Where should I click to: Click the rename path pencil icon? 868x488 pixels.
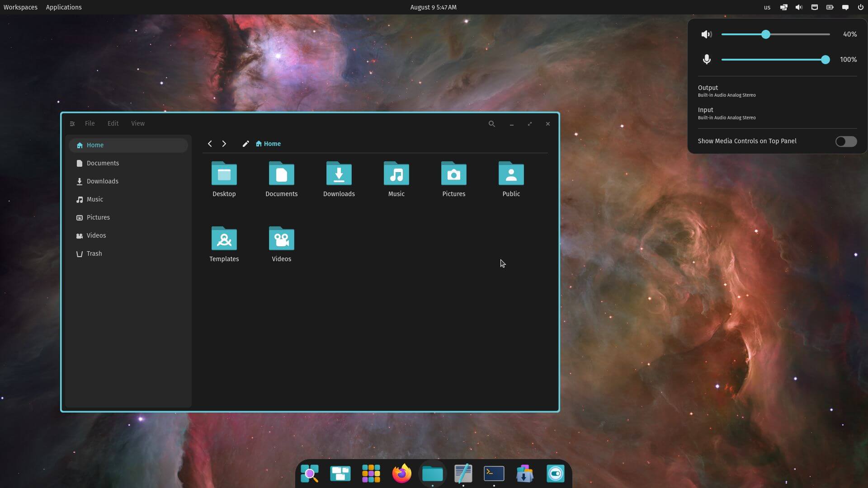point(245,144)
